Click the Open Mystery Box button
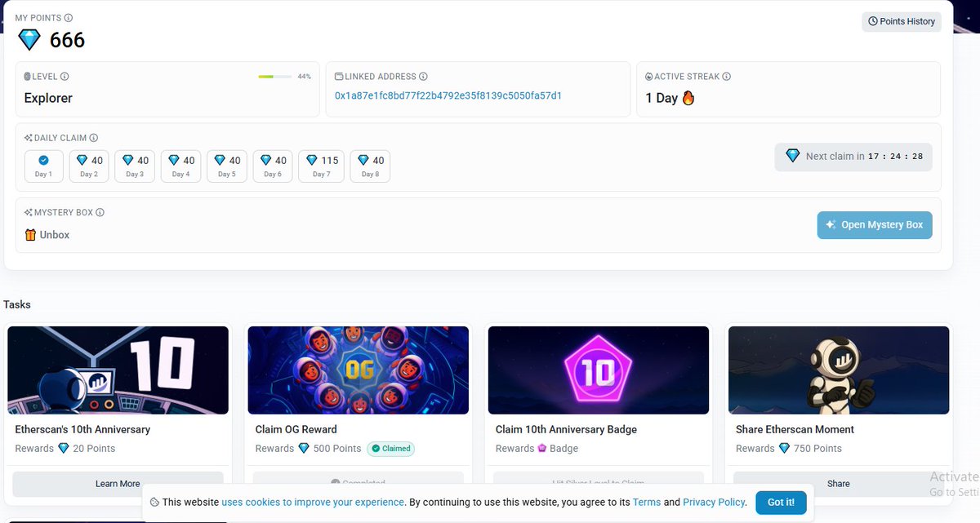The image size is (980, 523). coord(875,225)
